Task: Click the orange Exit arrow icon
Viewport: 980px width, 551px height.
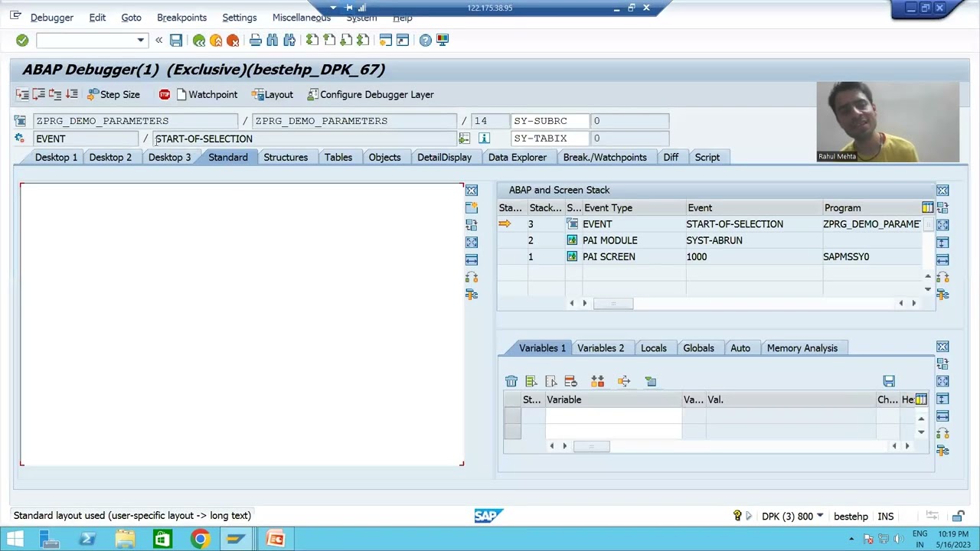Action: coord(216,41)
